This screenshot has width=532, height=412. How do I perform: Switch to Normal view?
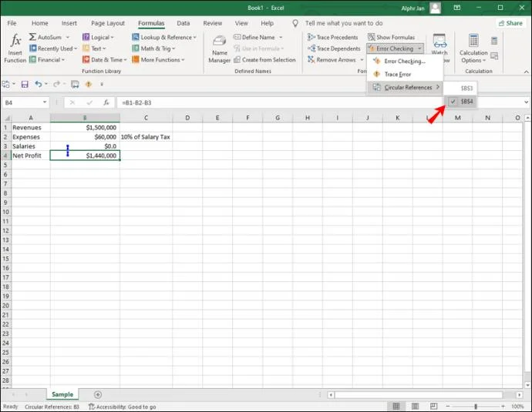[x=396, y=407]
